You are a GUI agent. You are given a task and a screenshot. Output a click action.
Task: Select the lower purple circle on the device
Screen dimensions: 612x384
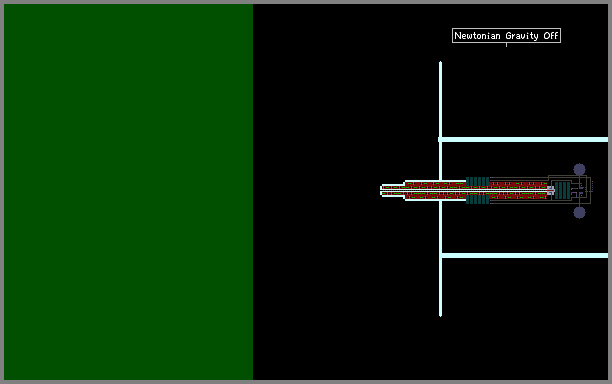tap(579, 213)
